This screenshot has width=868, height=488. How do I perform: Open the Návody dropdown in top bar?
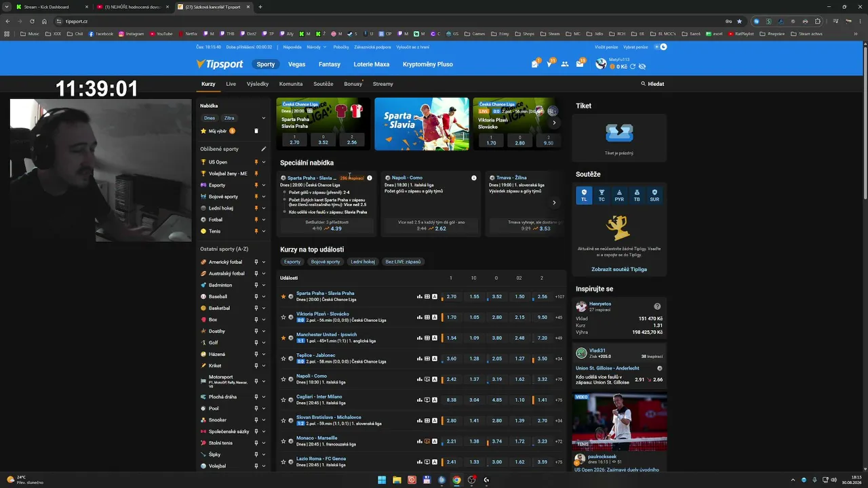(317, 47)
